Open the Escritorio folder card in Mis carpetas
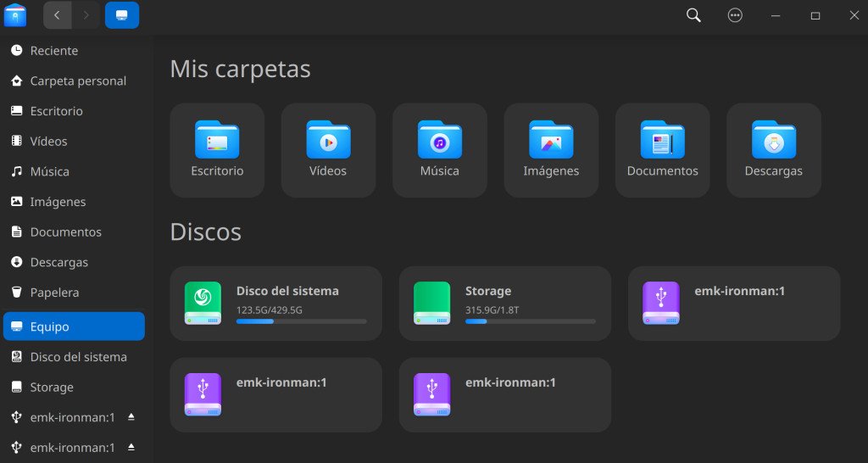 [x=217, y=150]
